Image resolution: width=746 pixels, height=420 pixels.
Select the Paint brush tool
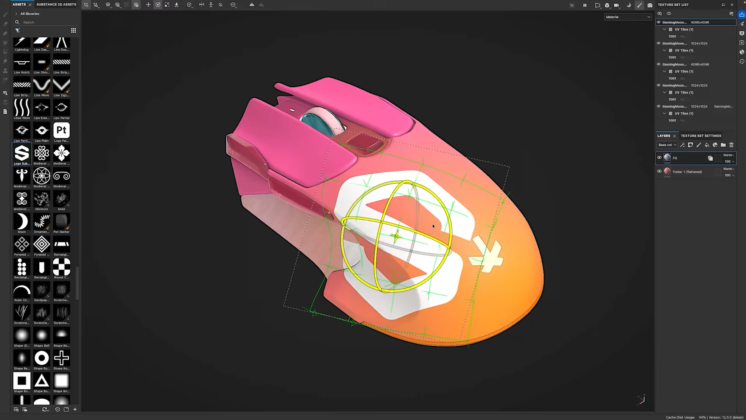[5, 15]
